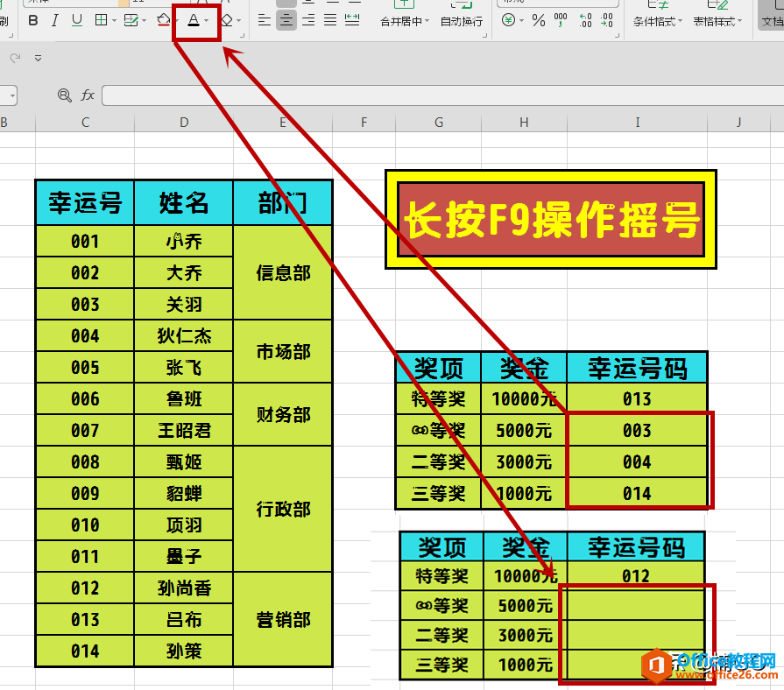
Task: Expand the clear eraser dropdown arrow
Action: [238, 21]
